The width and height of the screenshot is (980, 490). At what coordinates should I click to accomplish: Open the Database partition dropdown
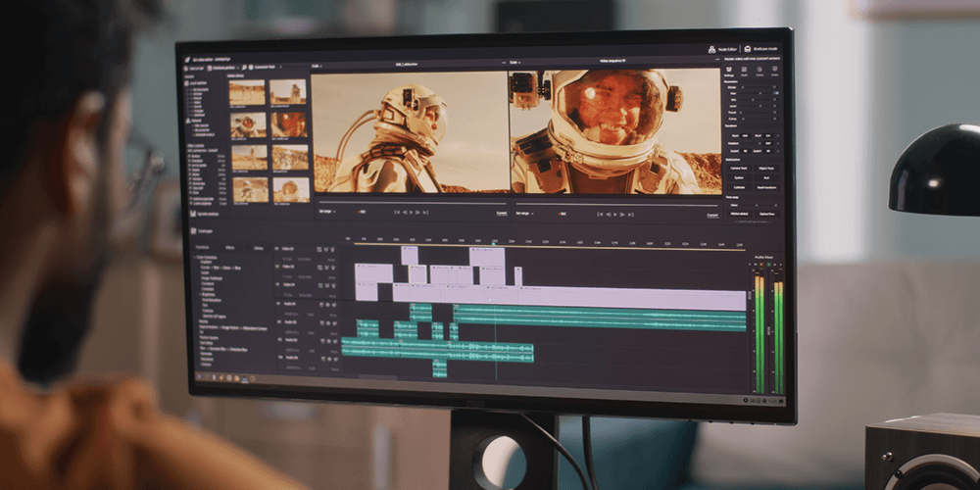223,68
